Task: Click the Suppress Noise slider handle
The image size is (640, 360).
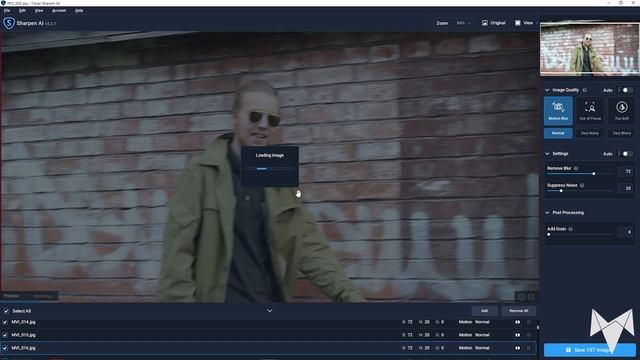Action: [x=561, y=191]
